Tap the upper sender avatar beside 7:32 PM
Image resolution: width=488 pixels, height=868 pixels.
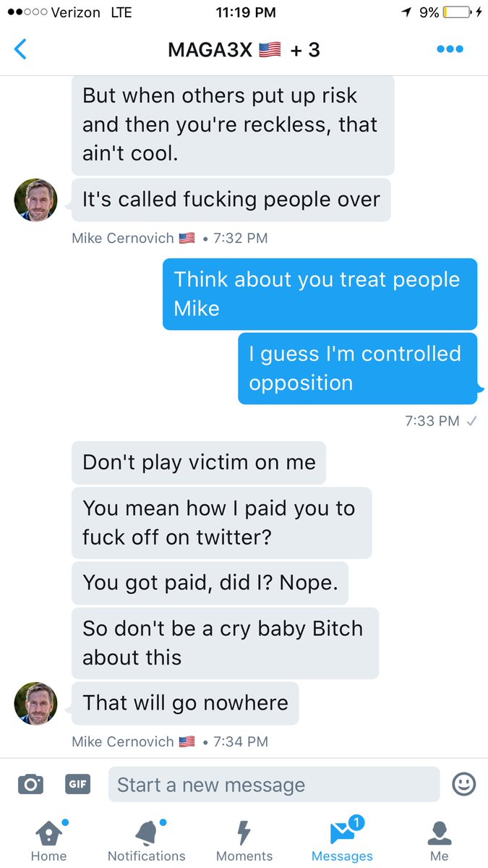pos(35,200)
